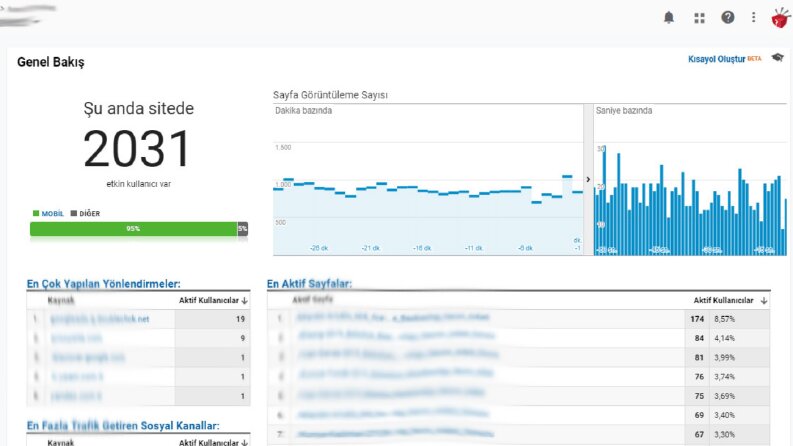
Task: Click the second referral source with 9 users
Action: click(76, 338)
